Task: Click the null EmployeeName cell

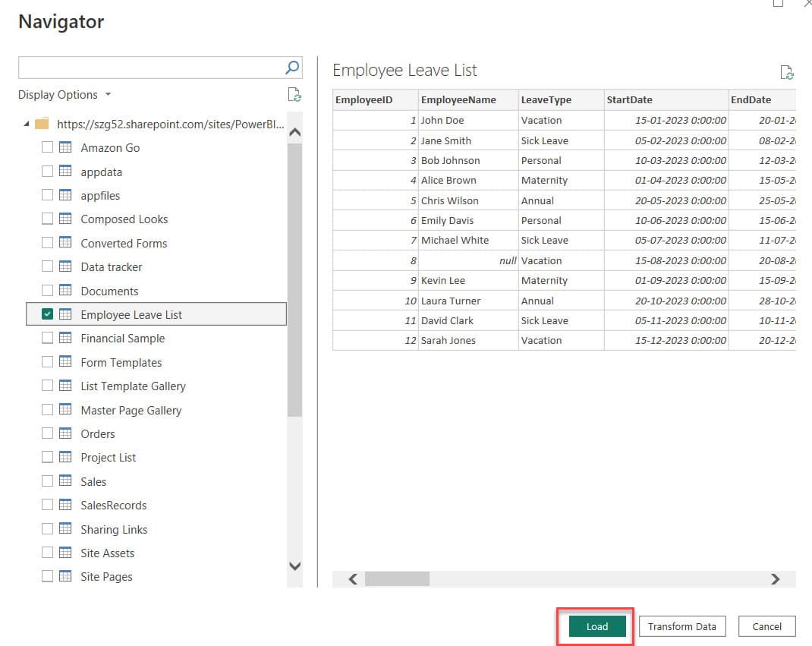Action: tap(468, 260)
